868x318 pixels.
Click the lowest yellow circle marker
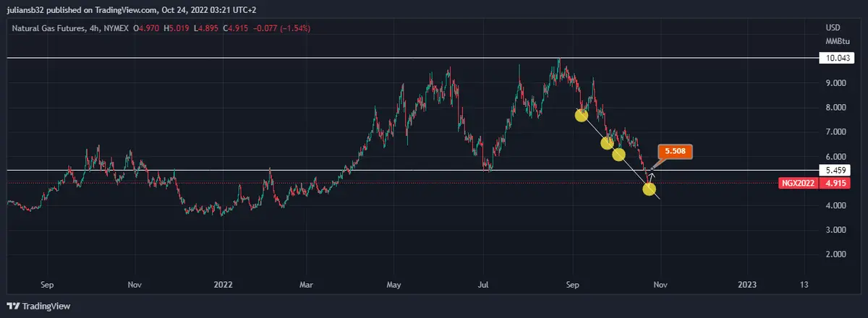(649, 189)
